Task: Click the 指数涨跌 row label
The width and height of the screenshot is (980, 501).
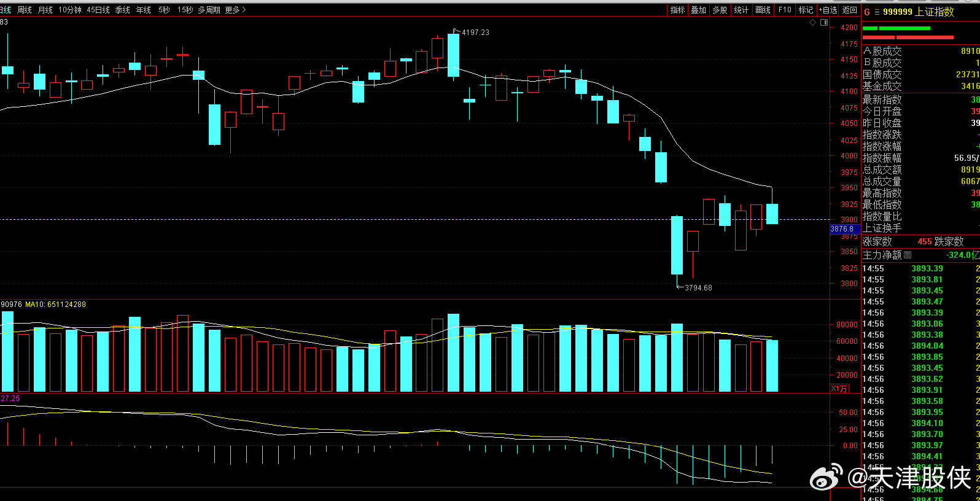Action: tap(882, 134)
